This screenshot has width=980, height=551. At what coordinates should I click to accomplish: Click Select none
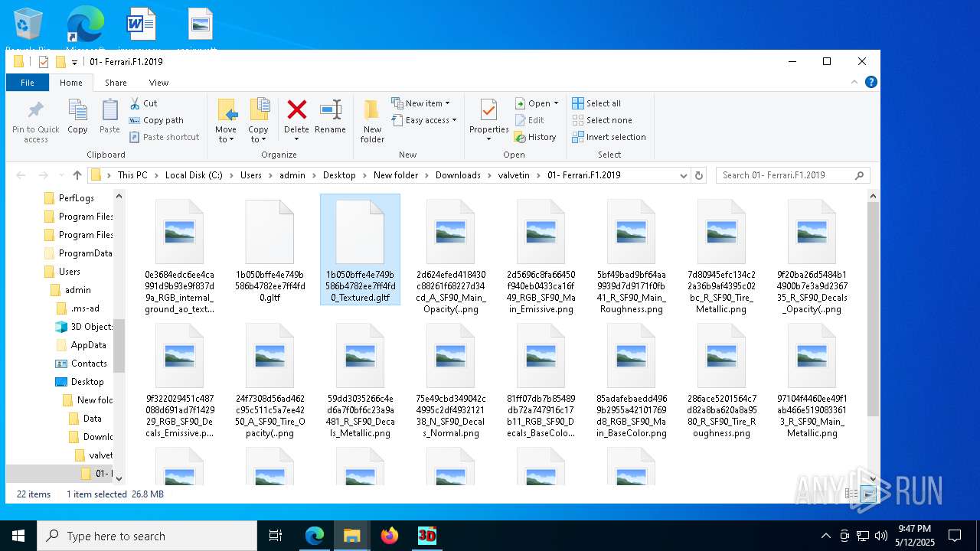[602, 120]
